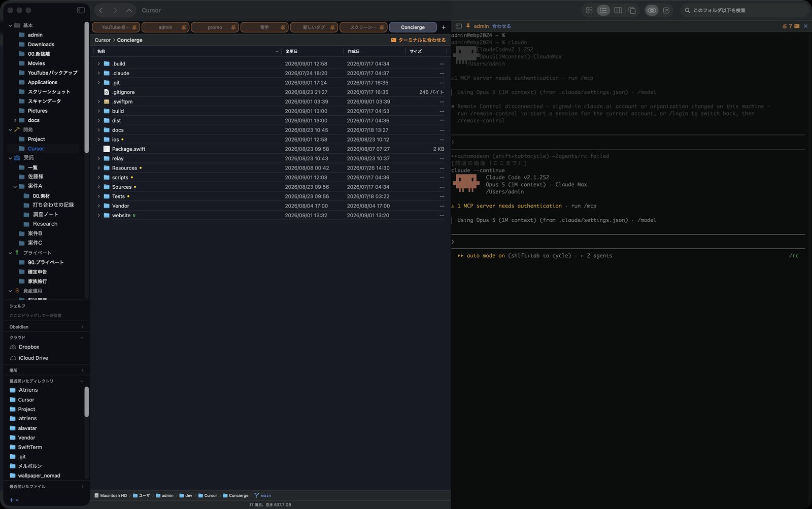Click the terminal bell notifications icon
This screenshot has height=509, width=812.
tap(785, 26)
